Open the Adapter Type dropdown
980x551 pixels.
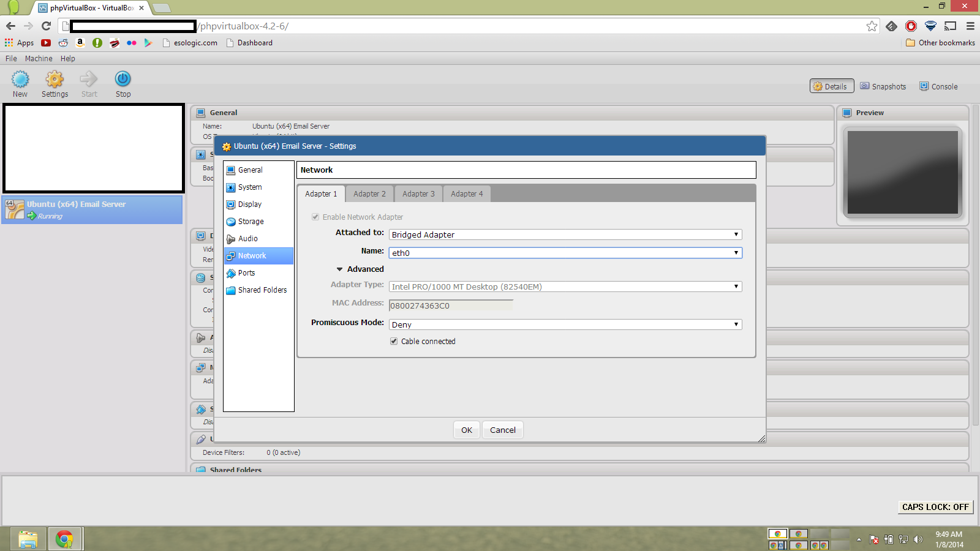point(565,287)
